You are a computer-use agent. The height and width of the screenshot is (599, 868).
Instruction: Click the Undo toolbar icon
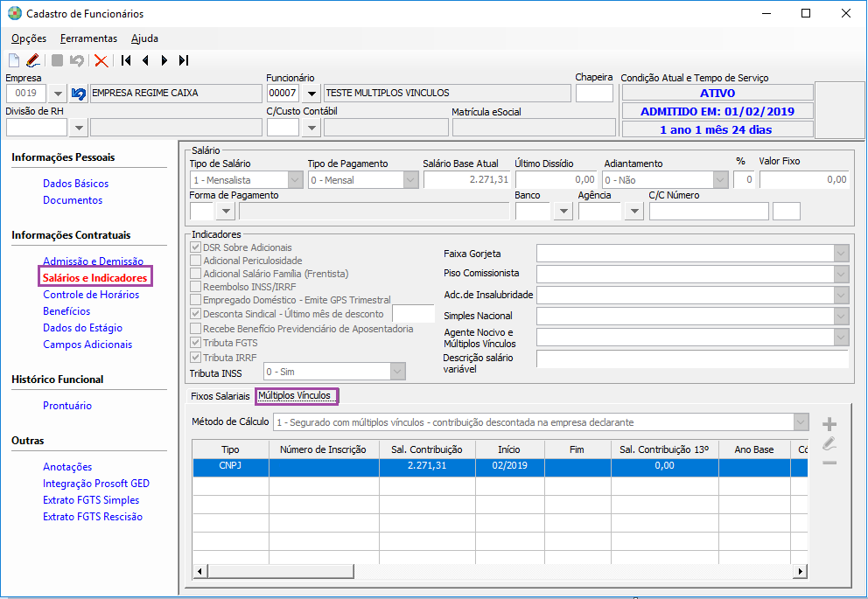(76, 60)
